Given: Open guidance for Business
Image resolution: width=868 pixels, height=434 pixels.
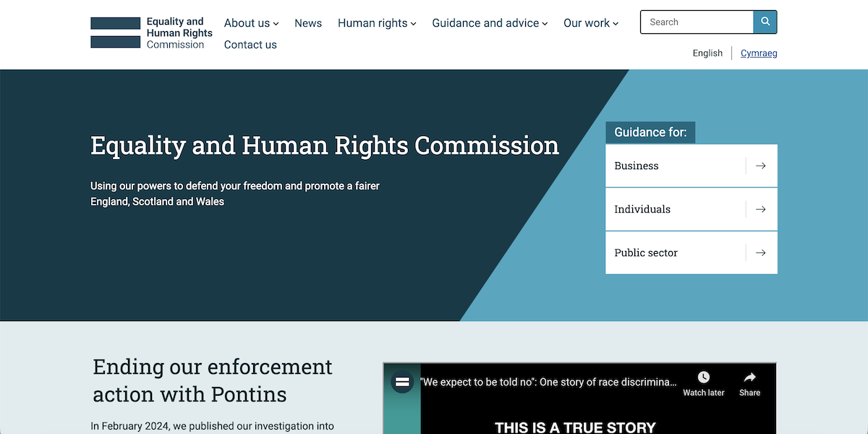Looking at the screenshot, I should [x=637, y=166].
